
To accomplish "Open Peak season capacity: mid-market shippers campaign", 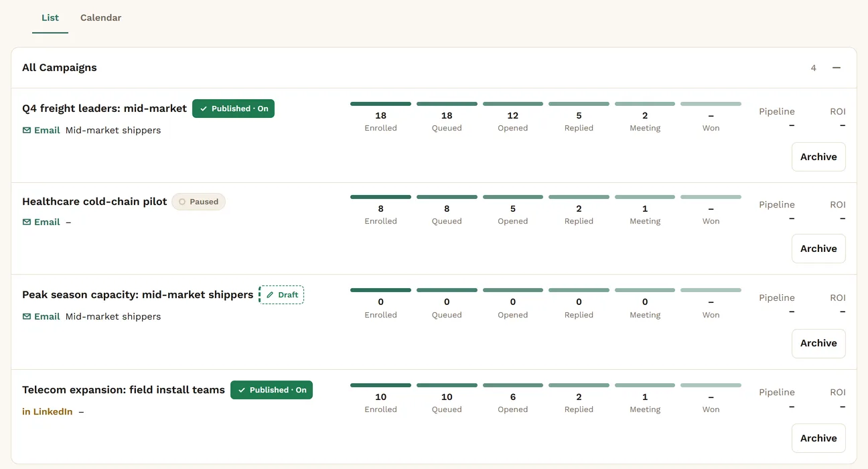I will (137, 295).
